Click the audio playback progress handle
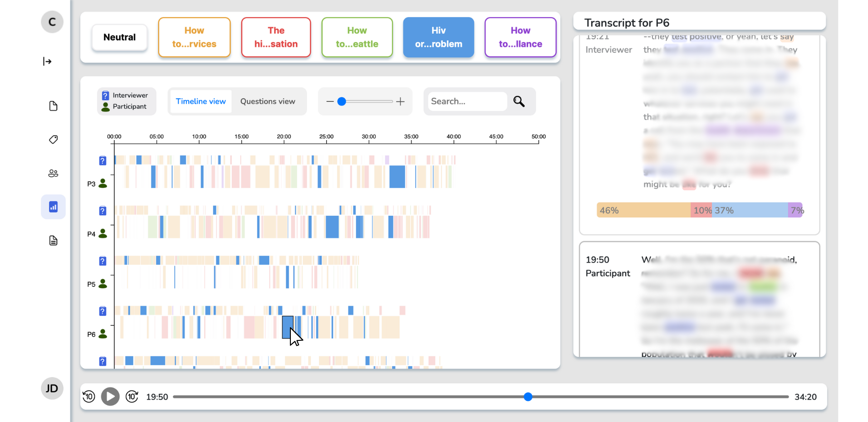 pos(528,397)
